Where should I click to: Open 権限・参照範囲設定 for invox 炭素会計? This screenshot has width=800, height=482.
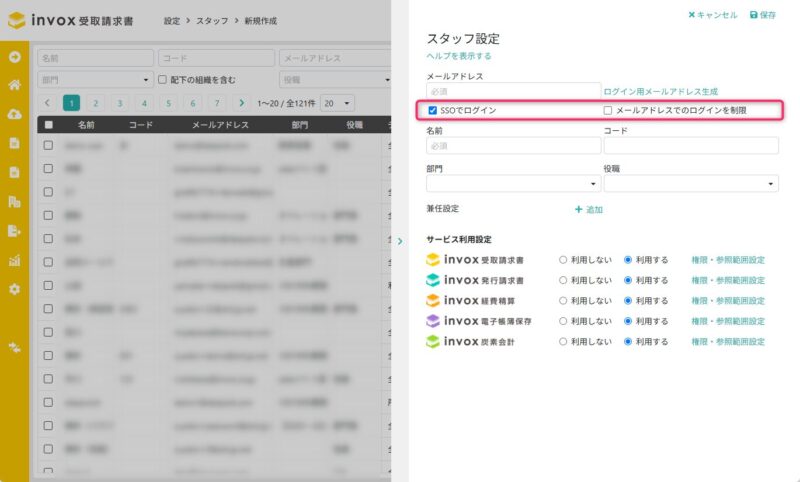pyautogui.click(x=728, y=341)
